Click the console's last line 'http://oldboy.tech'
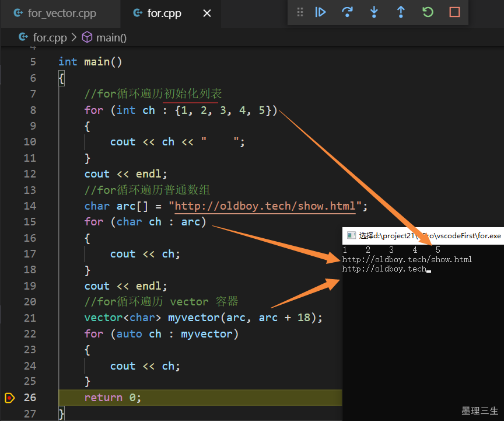This screenshot has width=504, height=421. tap(384, 269)
